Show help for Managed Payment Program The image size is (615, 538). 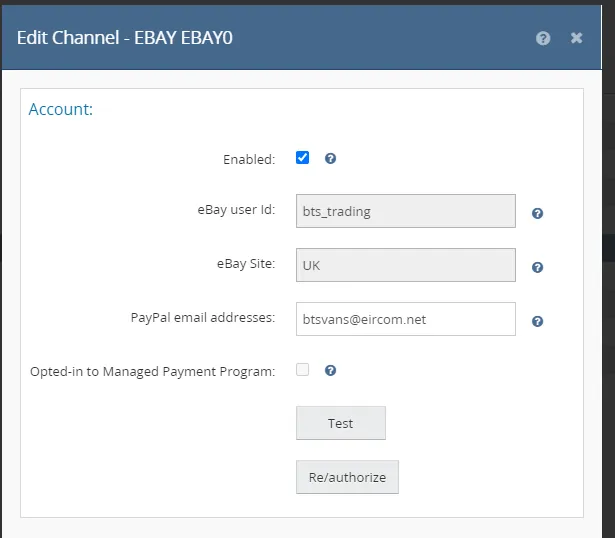click(330, 371)
